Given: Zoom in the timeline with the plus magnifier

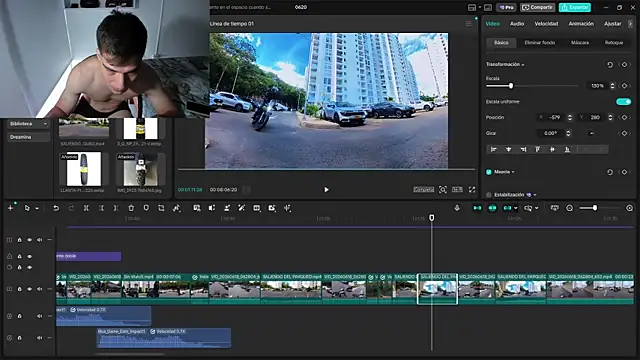Looking at the screenshot, I should pos(629,208).
